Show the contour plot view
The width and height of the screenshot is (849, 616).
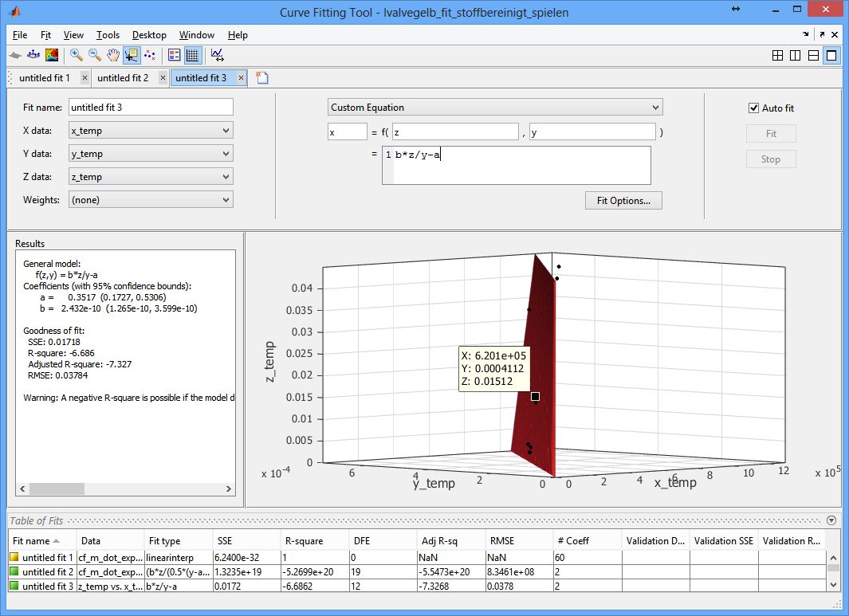pyautogui.click(x=52, y=55)
